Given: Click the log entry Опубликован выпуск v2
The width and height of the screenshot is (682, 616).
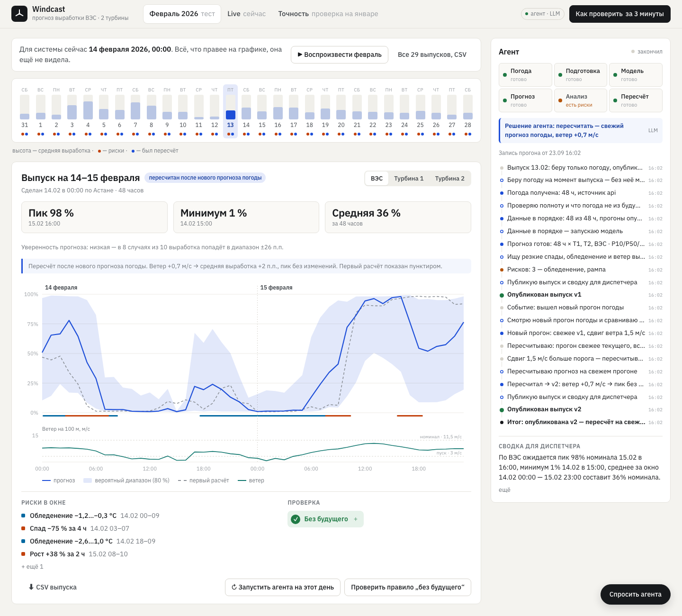Looking at the screenshot, I should pyautogui.click(x=581, y=409).
